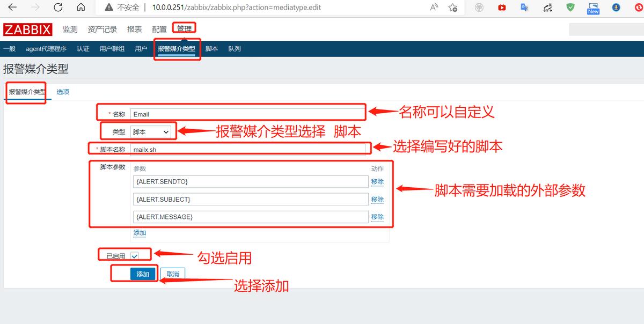
Task: Click 添加 link to add script parameter
Action: click(139, 232)
